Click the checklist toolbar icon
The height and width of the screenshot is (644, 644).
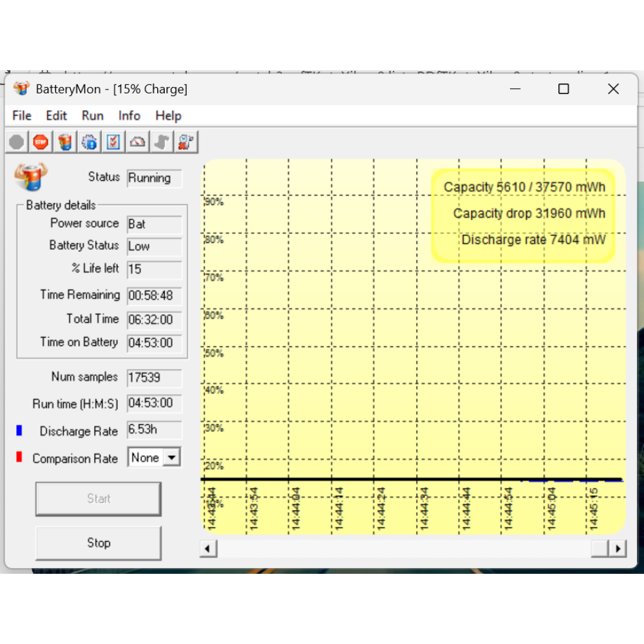pos(113,142)
